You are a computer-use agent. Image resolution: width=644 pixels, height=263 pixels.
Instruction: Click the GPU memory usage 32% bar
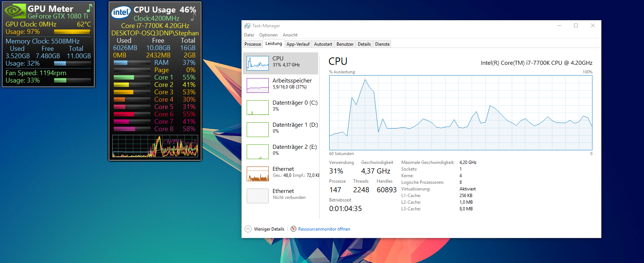72,63
